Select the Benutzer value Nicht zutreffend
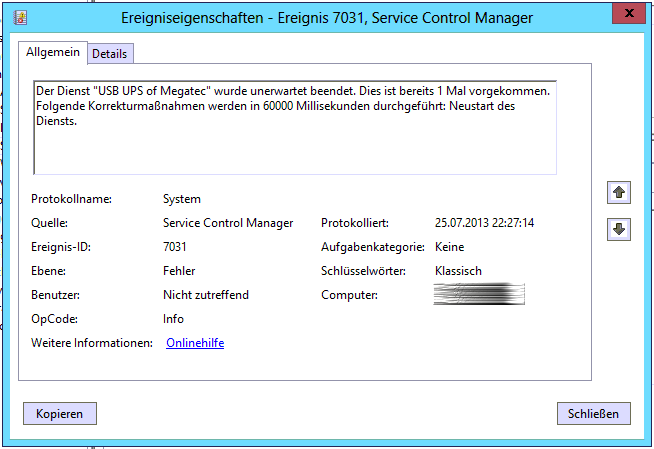This screenshot has height=449, width=654. [x=206, y=295]
